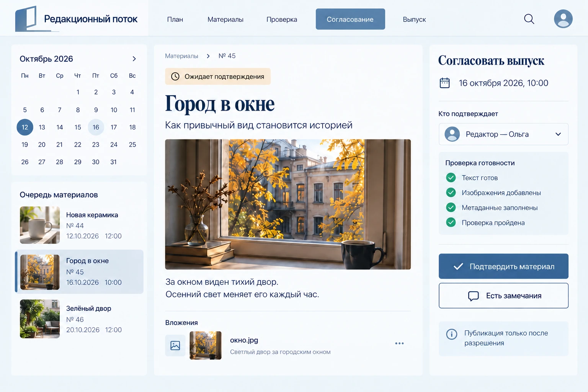Select day 31 in calendar
Screen dimensions: 588x392
click(x=113, y=162)
